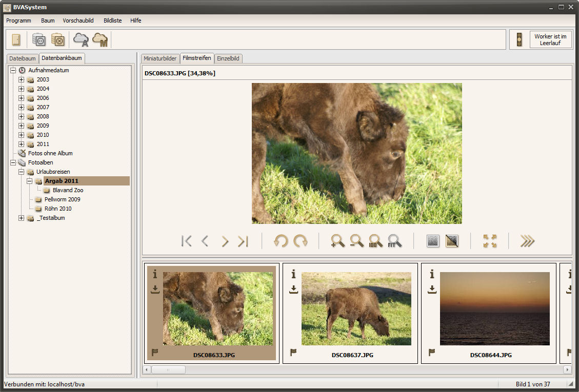The image size is (579, 392).
Task: Click the worker status traffic light icon
Action: (519, 39)
